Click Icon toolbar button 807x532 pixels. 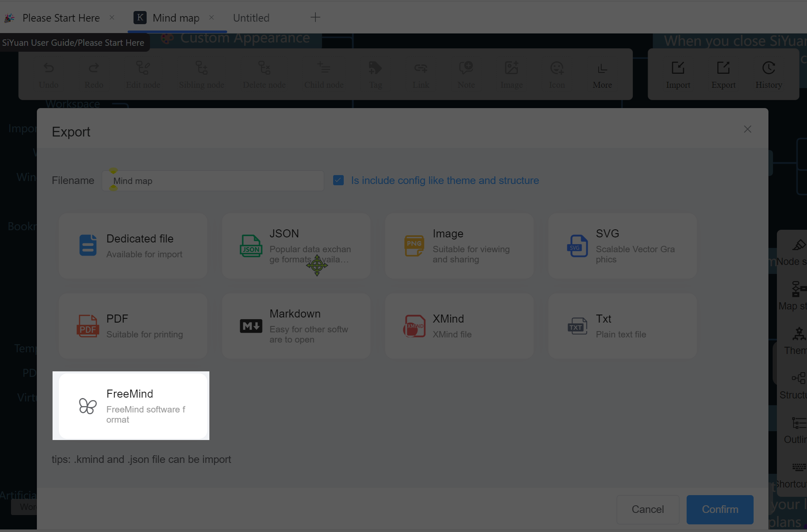point(557,75)
